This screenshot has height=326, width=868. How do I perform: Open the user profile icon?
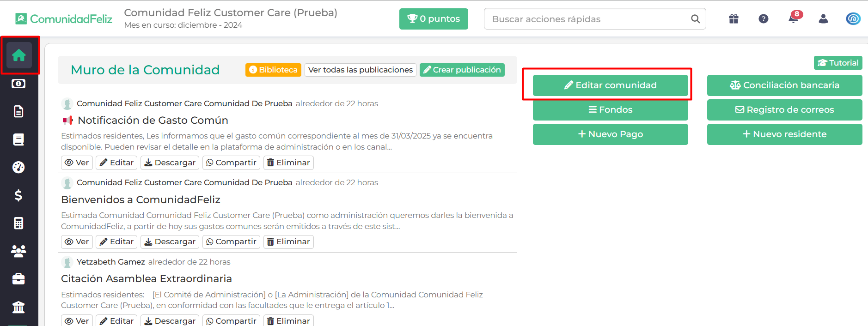click(823, 19)
